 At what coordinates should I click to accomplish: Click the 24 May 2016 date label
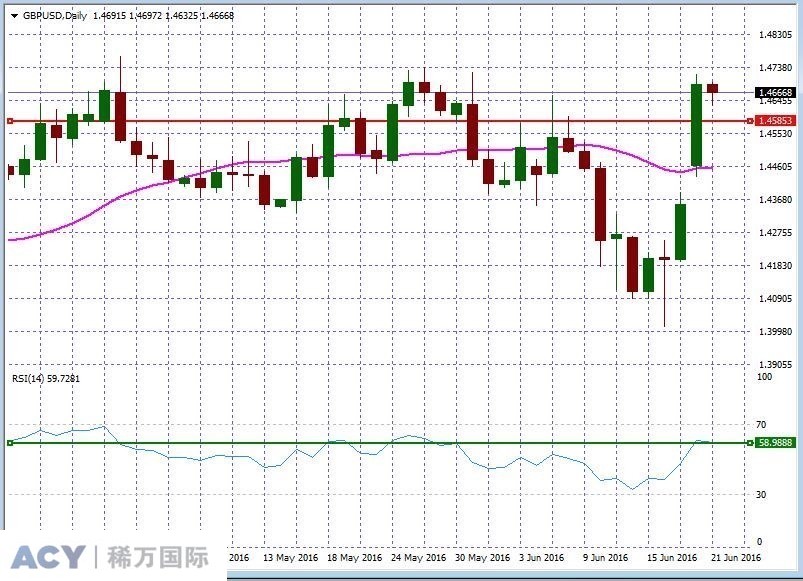[418, 557]
